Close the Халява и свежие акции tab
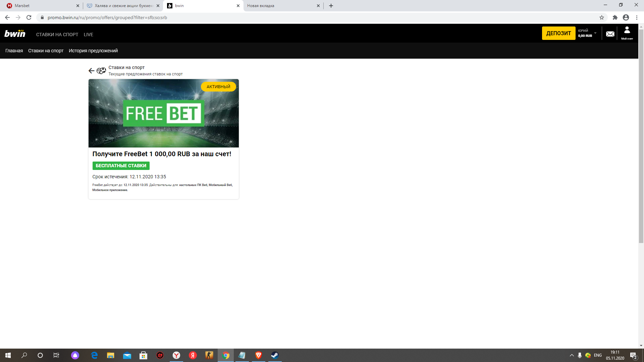Image resolution: width=644 pixels, height=362 pixels. 158,6
